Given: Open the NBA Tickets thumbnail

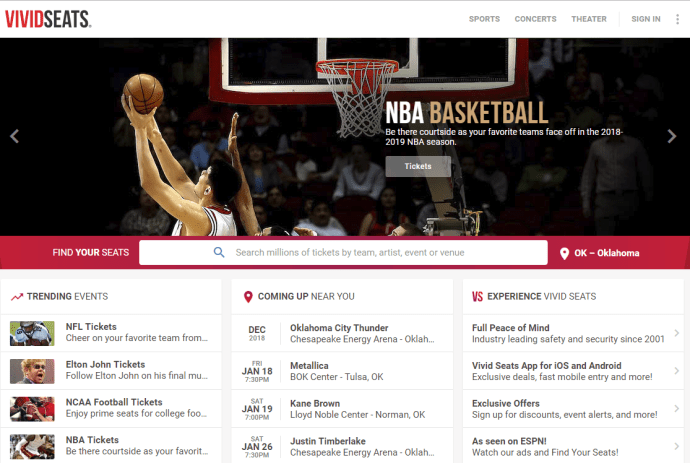Looking at the screenshot, I should 32,447.
